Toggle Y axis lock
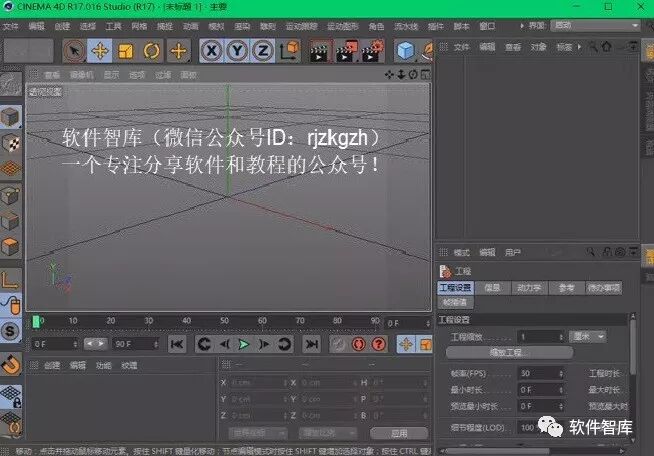Viewport: 654px width, 456px height. [237, 51]
